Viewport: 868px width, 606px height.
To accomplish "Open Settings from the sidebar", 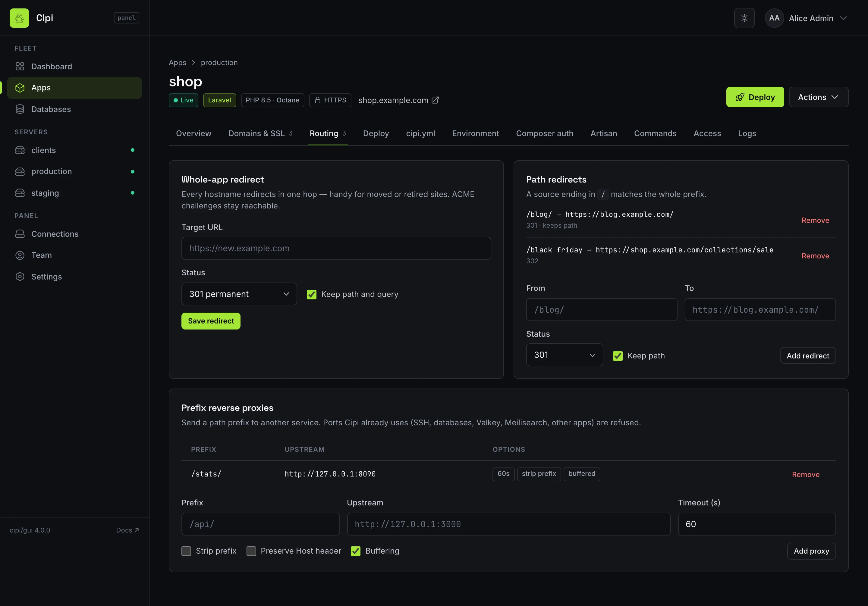I will (74, 276).
